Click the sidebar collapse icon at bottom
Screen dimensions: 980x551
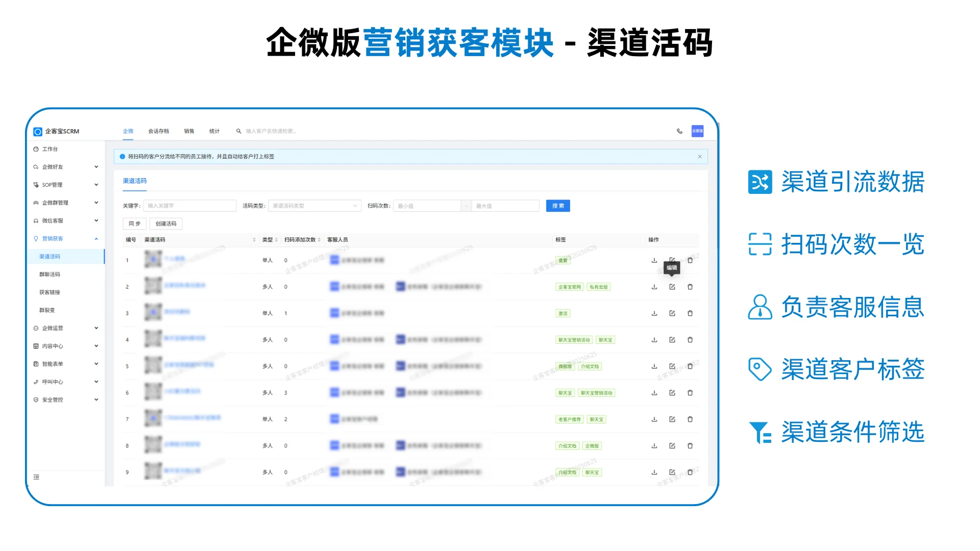coord(36,477)
